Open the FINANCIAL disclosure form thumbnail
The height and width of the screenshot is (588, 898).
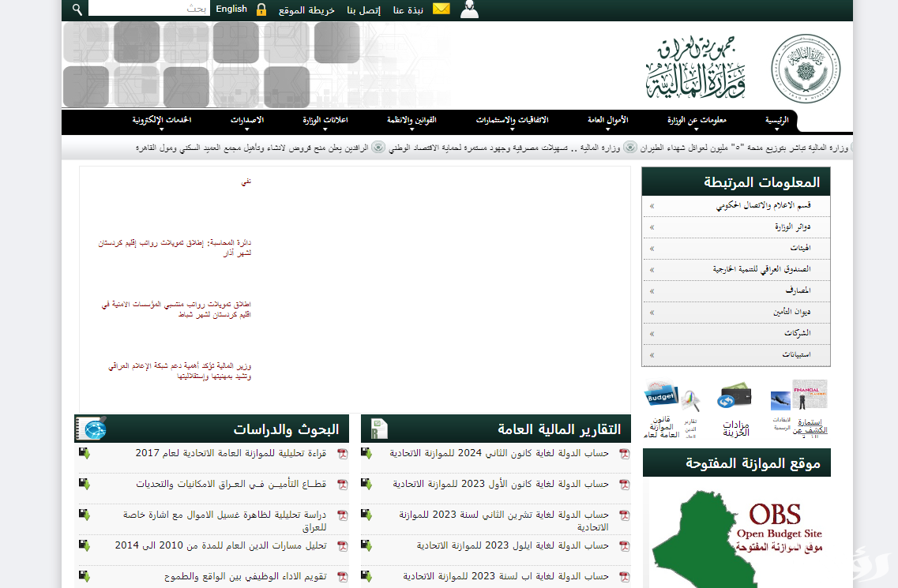point(810,395)
